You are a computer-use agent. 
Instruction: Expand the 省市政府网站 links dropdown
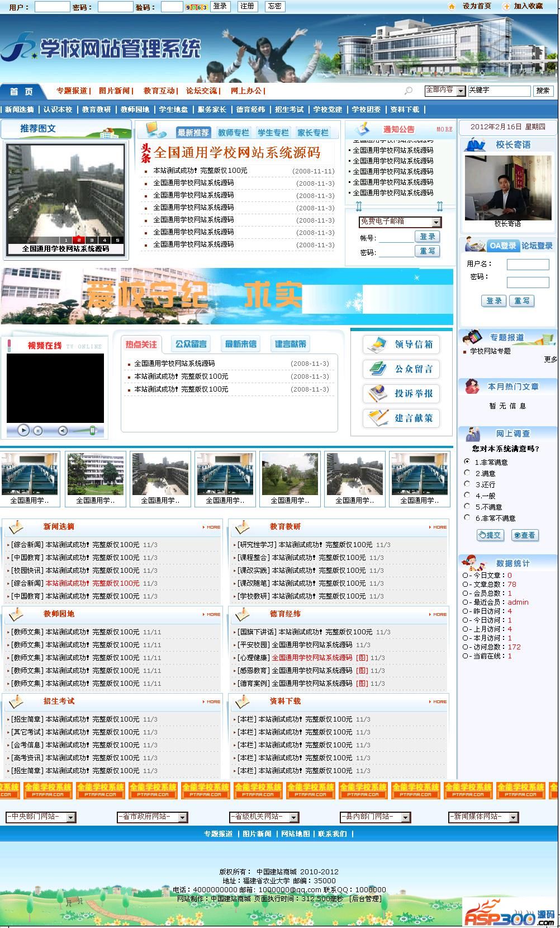pyautogui.click(x=153, y=817)
